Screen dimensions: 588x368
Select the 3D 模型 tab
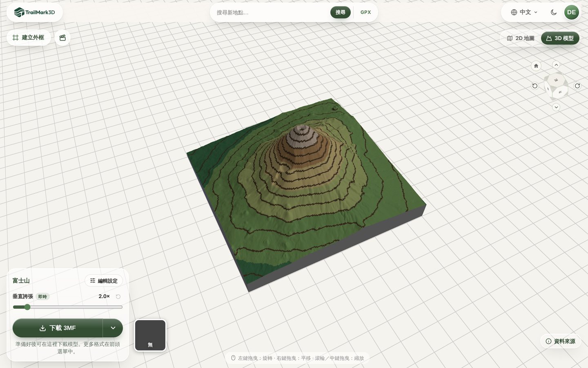pyautogui.click(x=560, y=38)
